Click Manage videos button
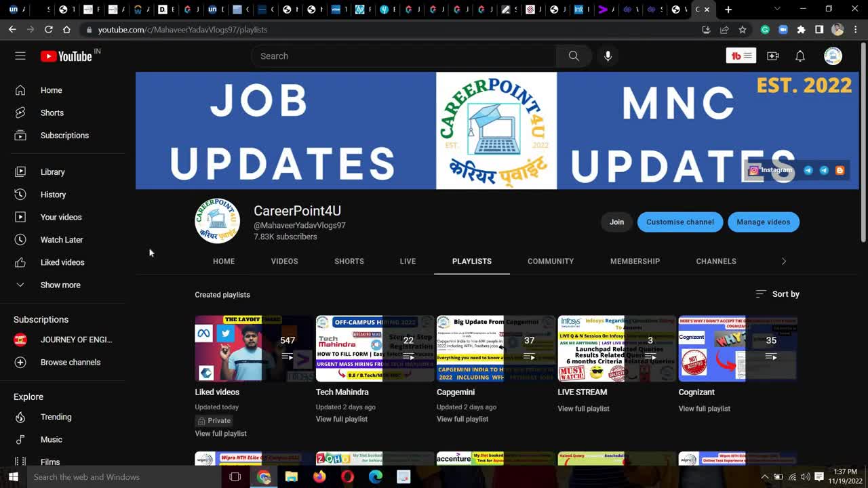The image size is (868, 488). click(764, 222)
